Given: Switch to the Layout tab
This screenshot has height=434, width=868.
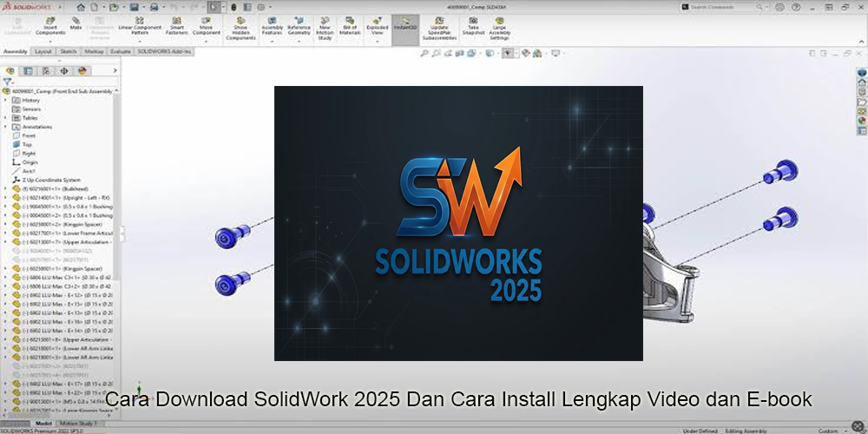Looking at the screenshot, I should tap(43, 51).
